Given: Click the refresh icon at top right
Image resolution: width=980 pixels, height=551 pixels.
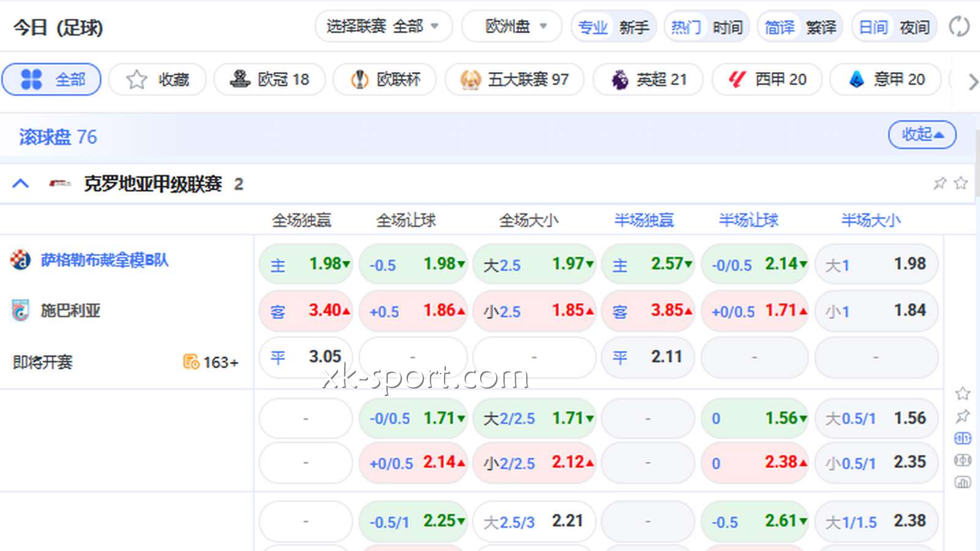Looking at the screenshot, I should (x=959, y=27).
